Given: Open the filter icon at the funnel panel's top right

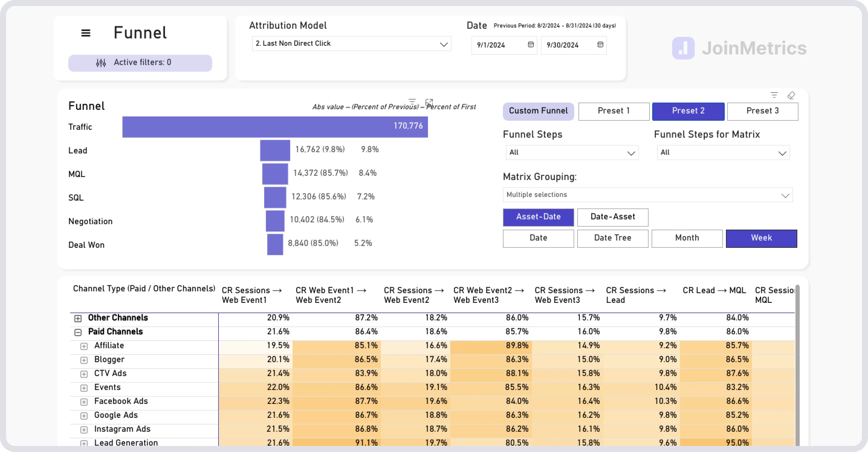Looking at the screenshot, I should [x=774, y=95].
